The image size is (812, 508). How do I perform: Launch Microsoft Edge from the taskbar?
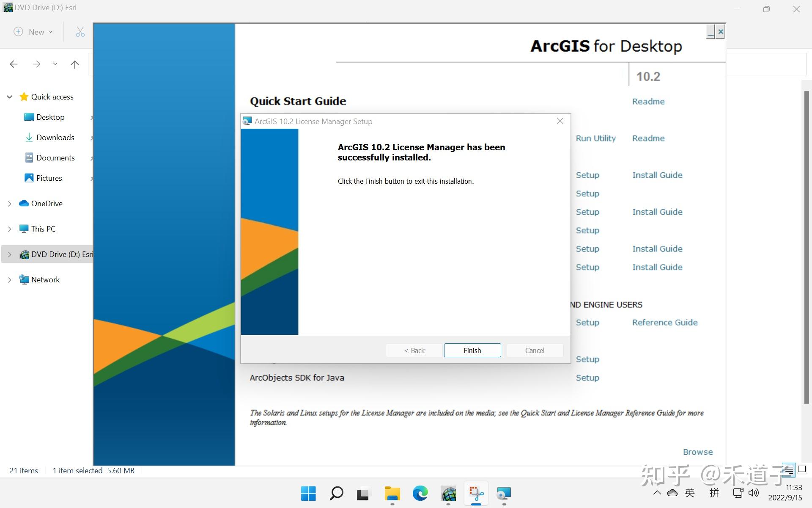pos(420,493)
